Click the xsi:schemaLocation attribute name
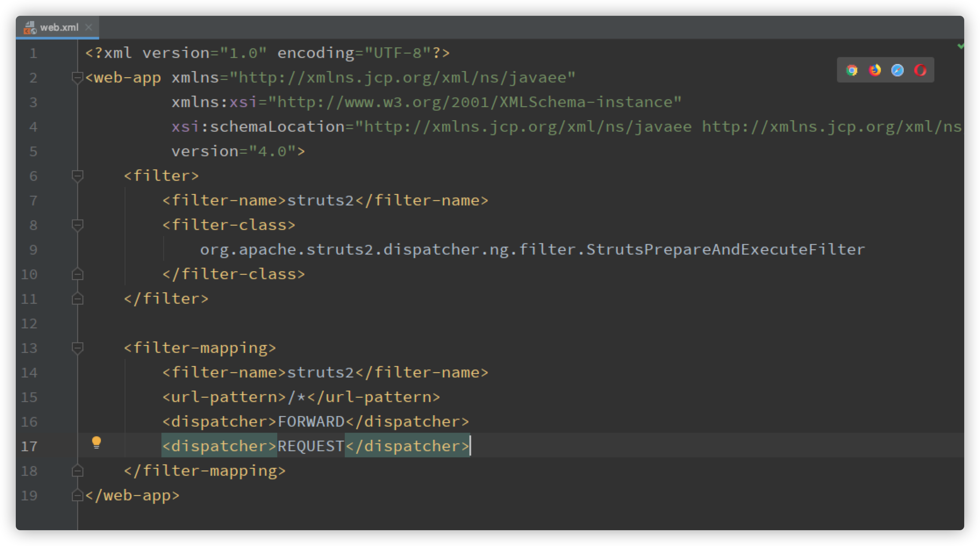 (x=258, y=127)
